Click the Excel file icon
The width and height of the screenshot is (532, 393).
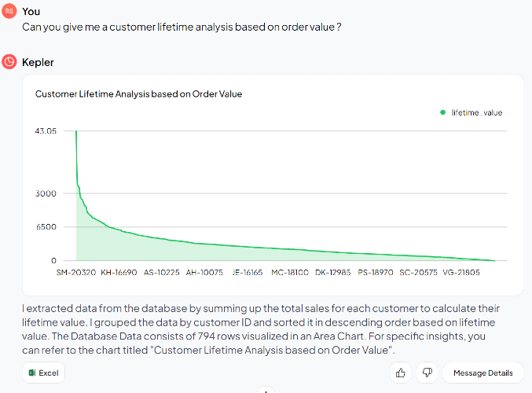(x=32, y=373)
